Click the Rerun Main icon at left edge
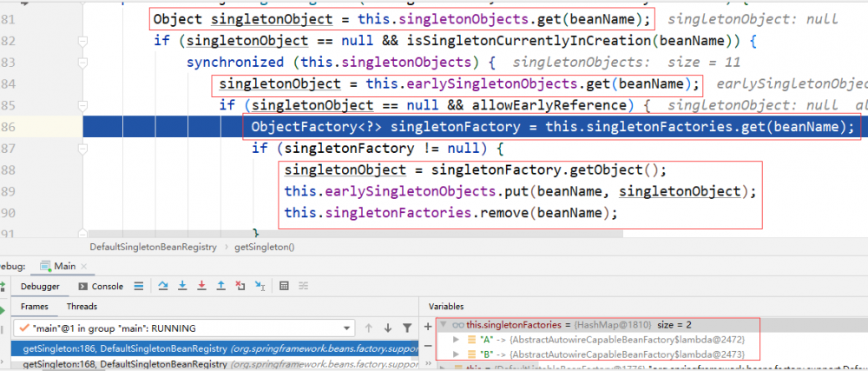This screenshot has height=371, width=868. [x=3, y=287]
